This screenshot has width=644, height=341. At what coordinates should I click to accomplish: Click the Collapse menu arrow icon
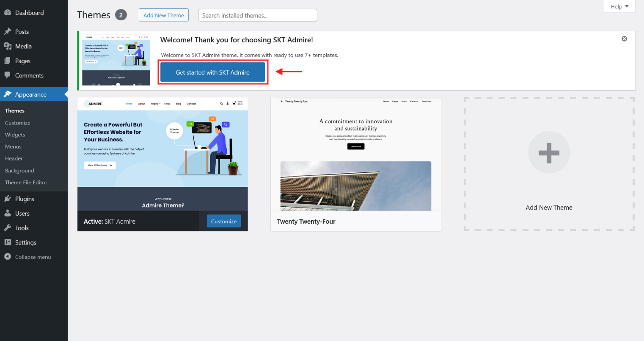8,257
